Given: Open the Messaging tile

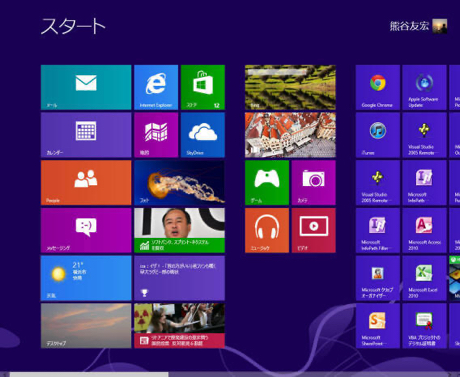Looking at the screenshot, I should coord(86,230).
